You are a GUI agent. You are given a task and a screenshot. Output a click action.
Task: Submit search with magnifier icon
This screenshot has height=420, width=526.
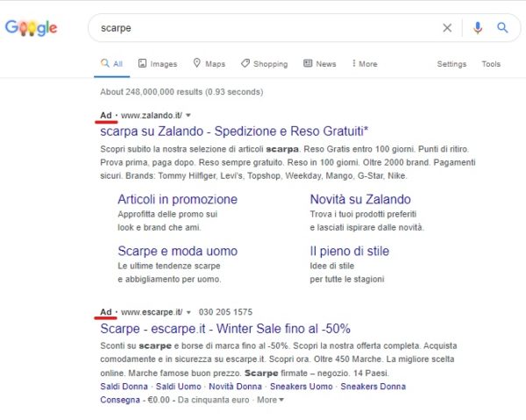click(502, 28)
